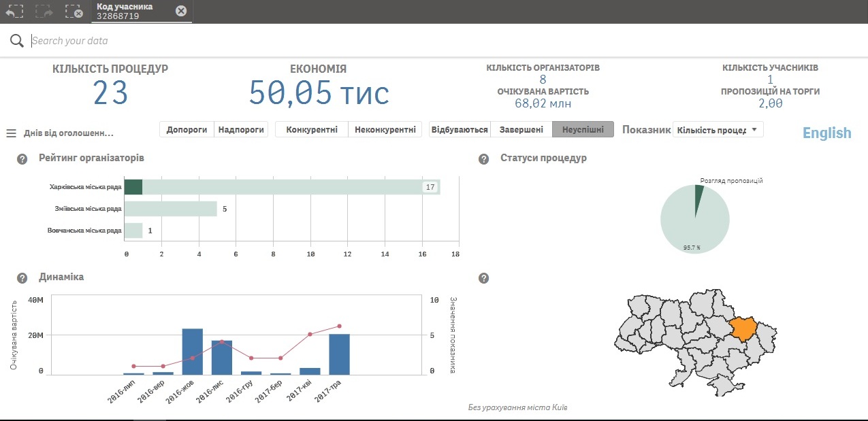
Task: Click the clear all selections icon
Action: 74,12
